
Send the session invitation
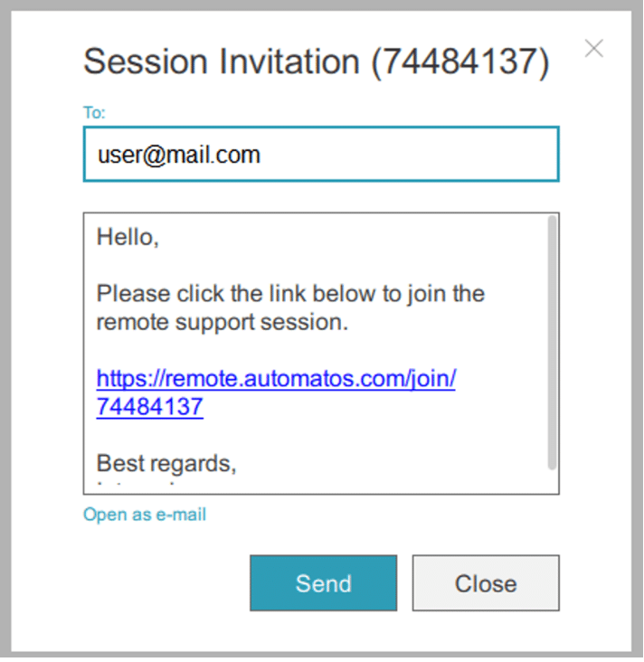(x=323, y=583)
